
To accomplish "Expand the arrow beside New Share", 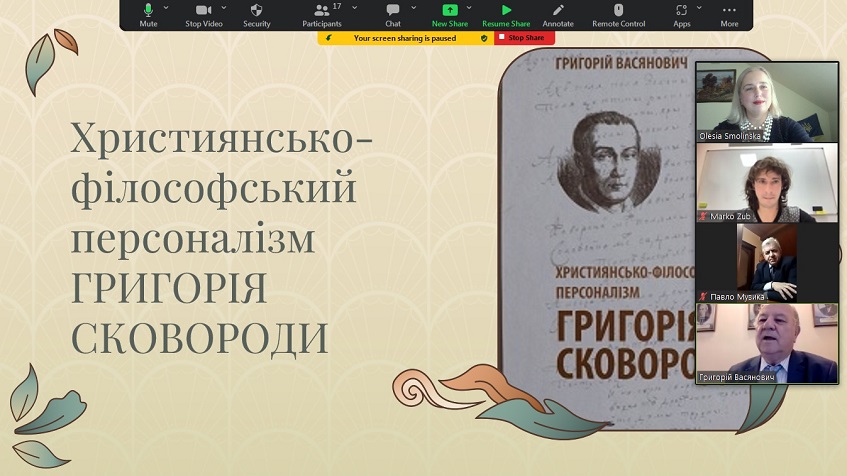I will 469,7.
